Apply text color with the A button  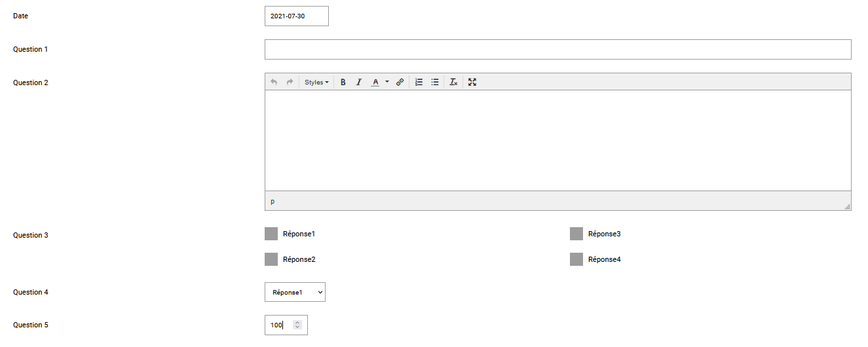coord(375,82)
